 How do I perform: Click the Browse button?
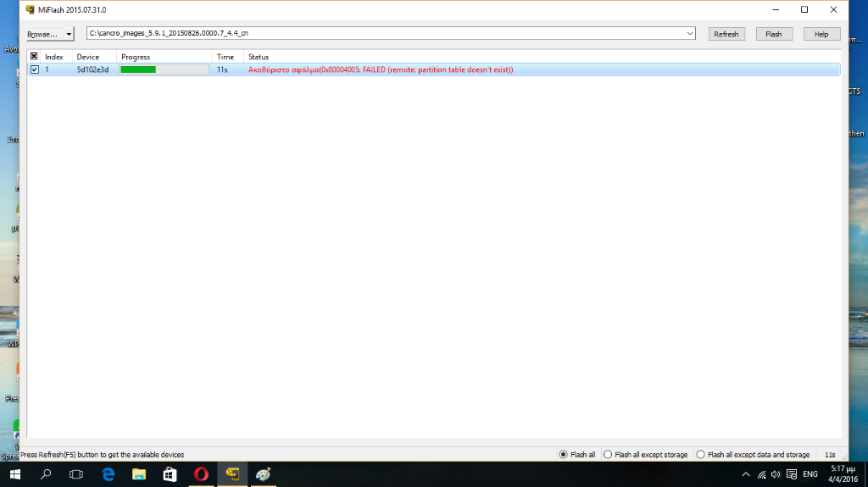[45, 35]
